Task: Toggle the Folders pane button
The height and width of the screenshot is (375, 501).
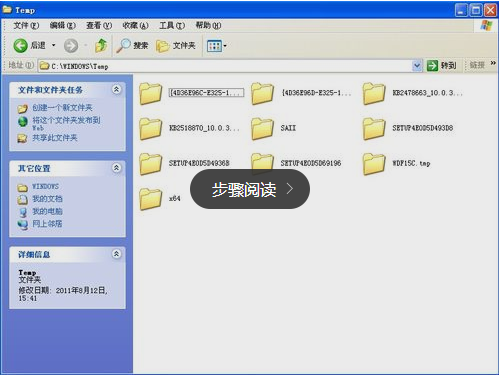Action: (x=176, y=46)
